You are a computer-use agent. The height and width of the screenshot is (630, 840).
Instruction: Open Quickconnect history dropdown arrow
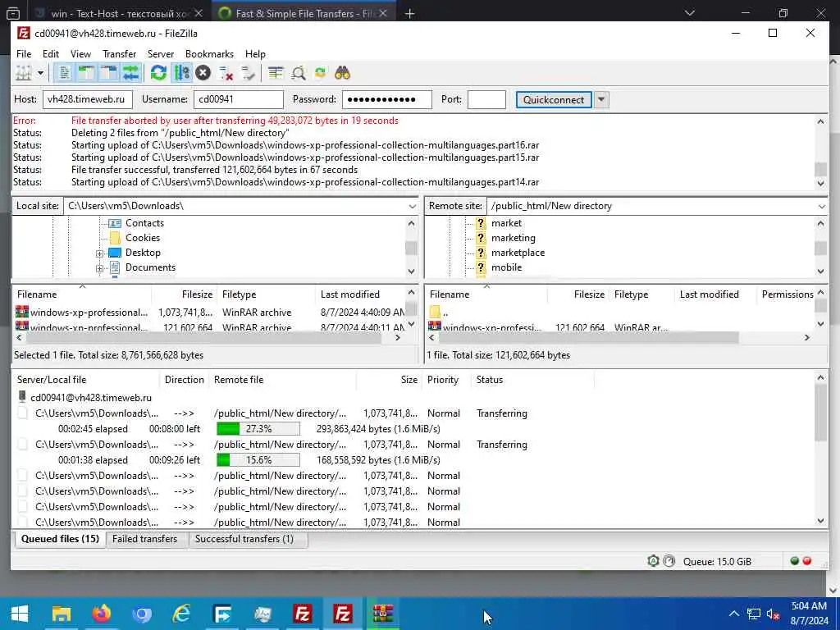pos(601,99)
